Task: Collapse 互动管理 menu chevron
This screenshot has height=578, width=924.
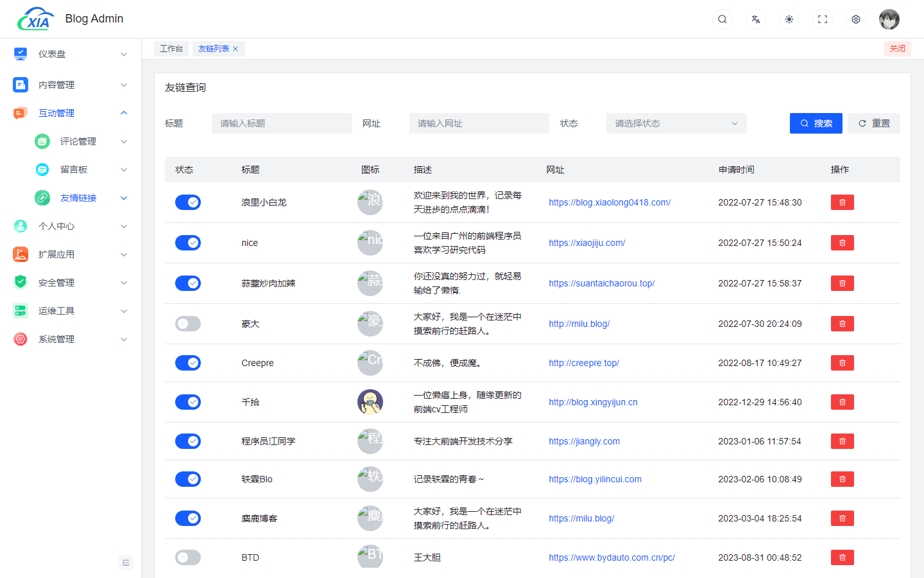Action: click(x=124, y=113)
